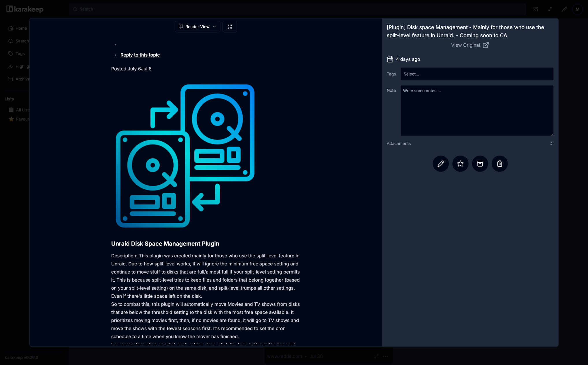This screenshot has height=365, width=588.
Task: Click the Favourites star icon in sidebar
Action: pos(11,119)
